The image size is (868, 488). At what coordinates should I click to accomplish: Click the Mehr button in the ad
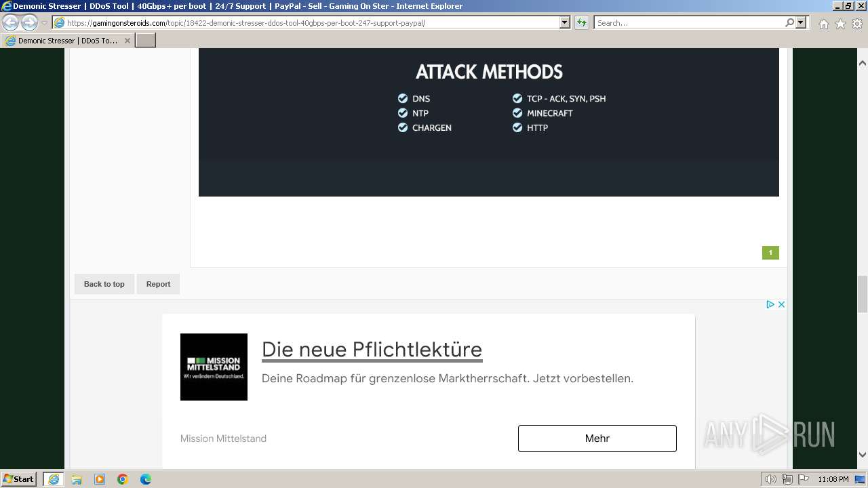coord(597,439)
